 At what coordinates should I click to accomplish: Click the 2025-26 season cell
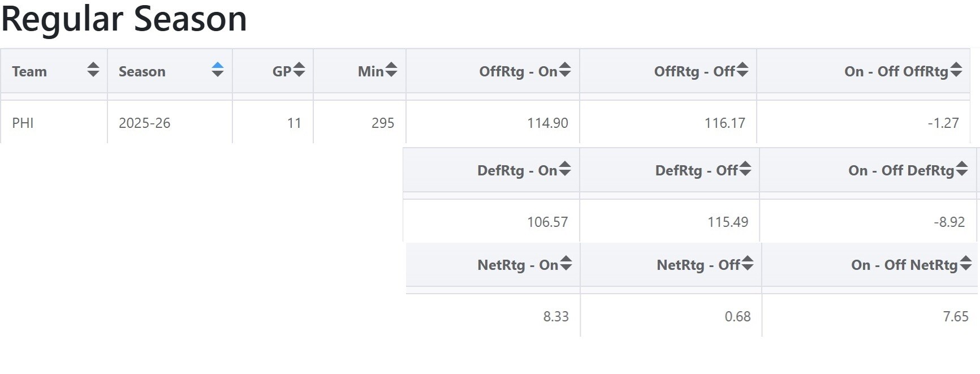pos(144,123)
